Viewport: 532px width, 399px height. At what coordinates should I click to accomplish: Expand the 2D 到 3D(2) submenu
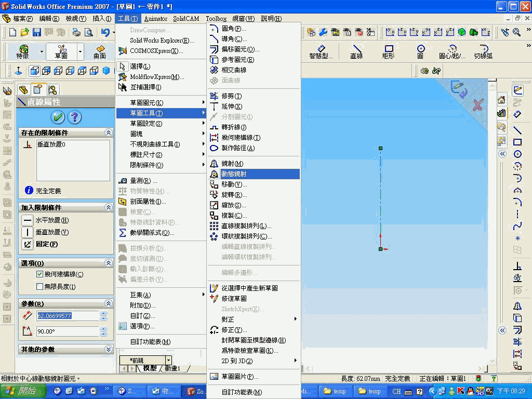point(254,361)
